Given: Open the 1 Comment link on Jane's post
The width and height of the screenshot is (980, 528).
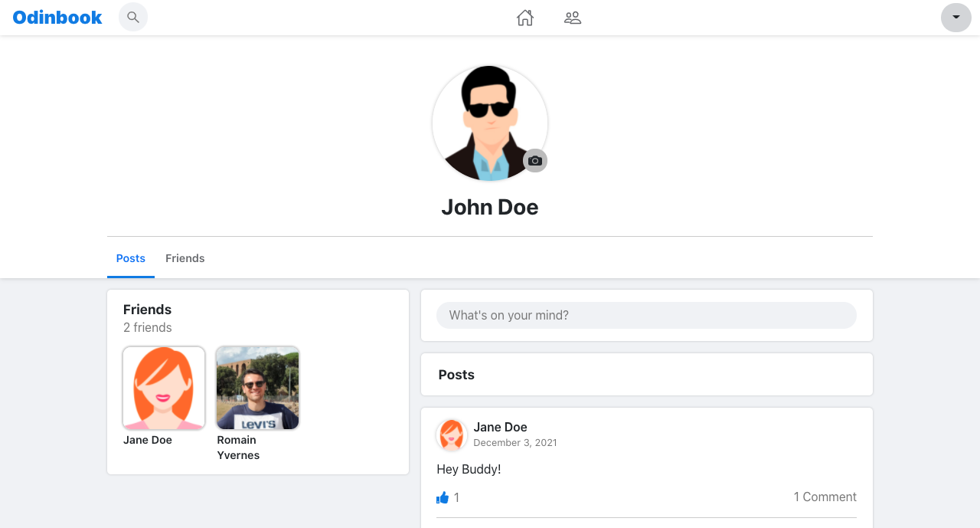Looking at the screenshot, I should 825,497.
